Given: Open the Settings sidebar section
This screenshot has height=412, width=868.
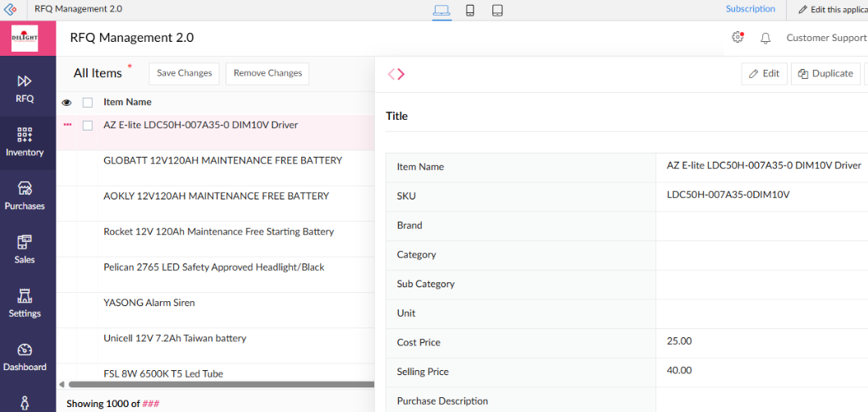Looking at the screenshot, I should pyautogui.click(x=25, y=304).
